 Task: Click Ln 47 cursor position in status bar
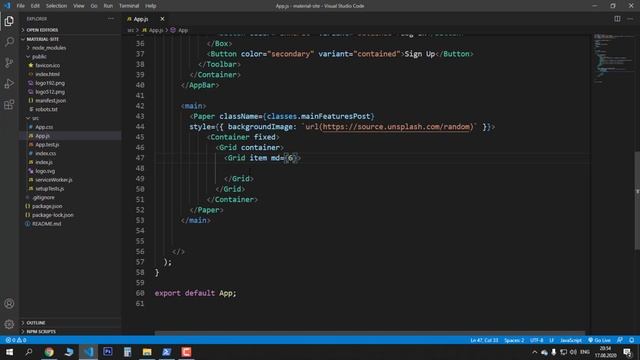(x=484, y=340)
